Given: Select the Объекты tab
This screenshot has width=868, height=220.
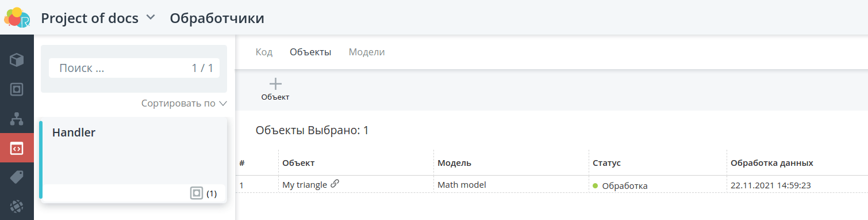Looking at the screenshot, I should 310,52.
